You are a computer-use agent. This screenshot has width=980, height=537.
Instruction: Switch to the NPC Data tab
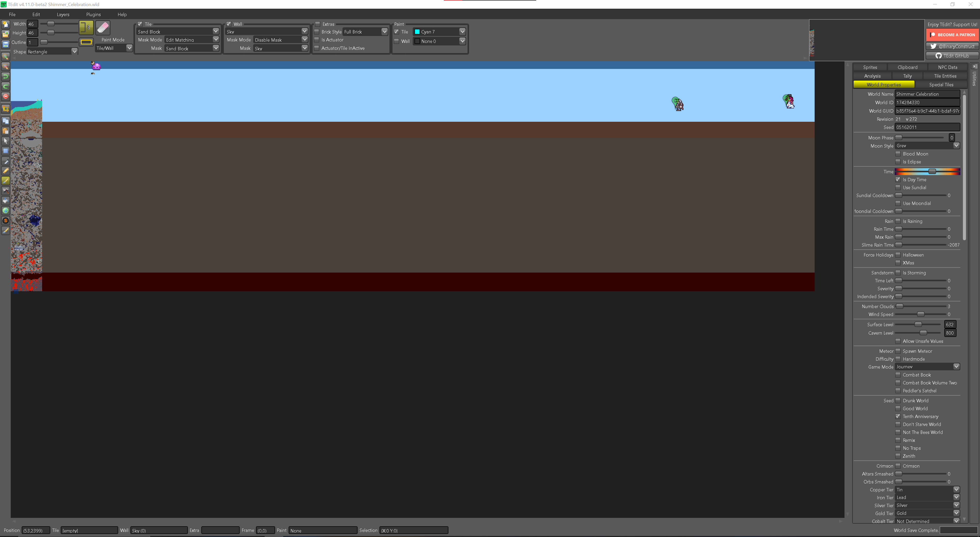point(947,67)
